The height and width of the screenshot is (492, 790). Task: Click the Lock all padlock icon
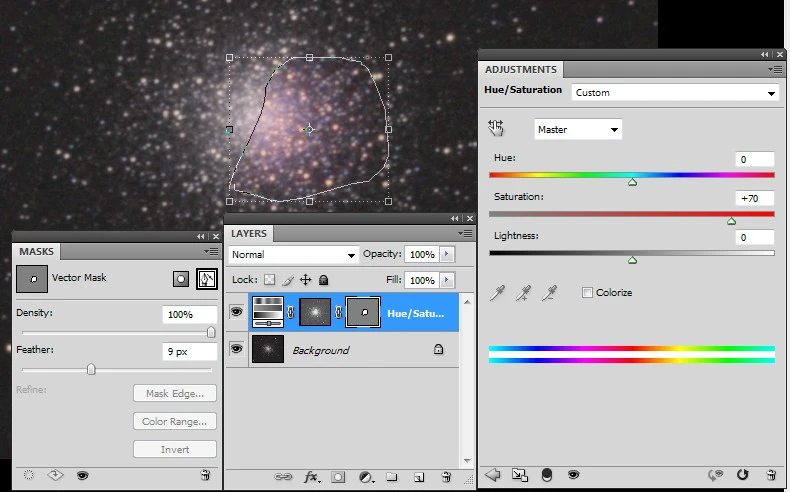(324, 280)
